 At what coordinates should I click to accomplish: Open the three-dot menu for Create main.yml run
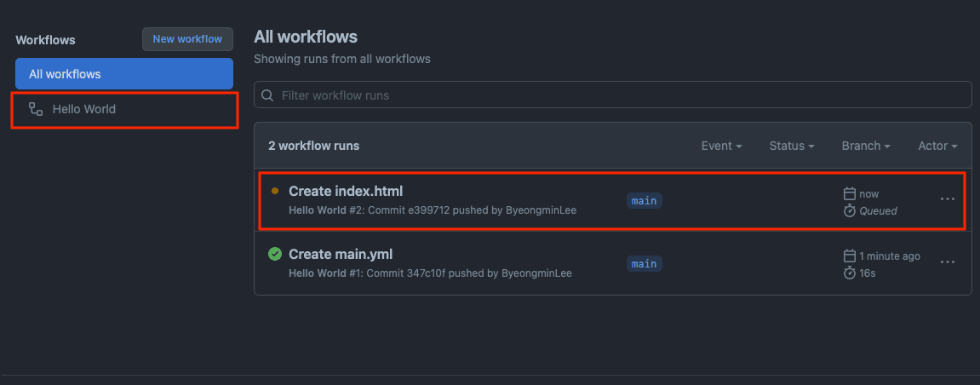[x=948, y=261]
